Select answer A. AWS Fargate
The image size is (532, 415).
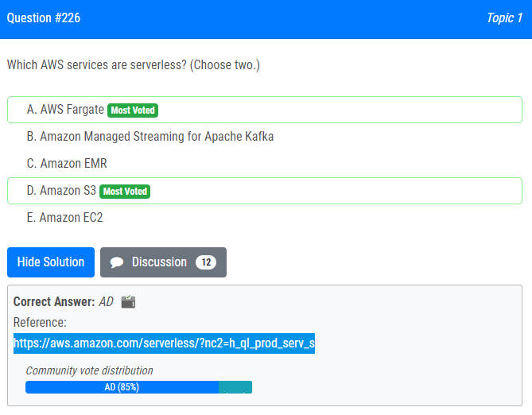(264, 110)
